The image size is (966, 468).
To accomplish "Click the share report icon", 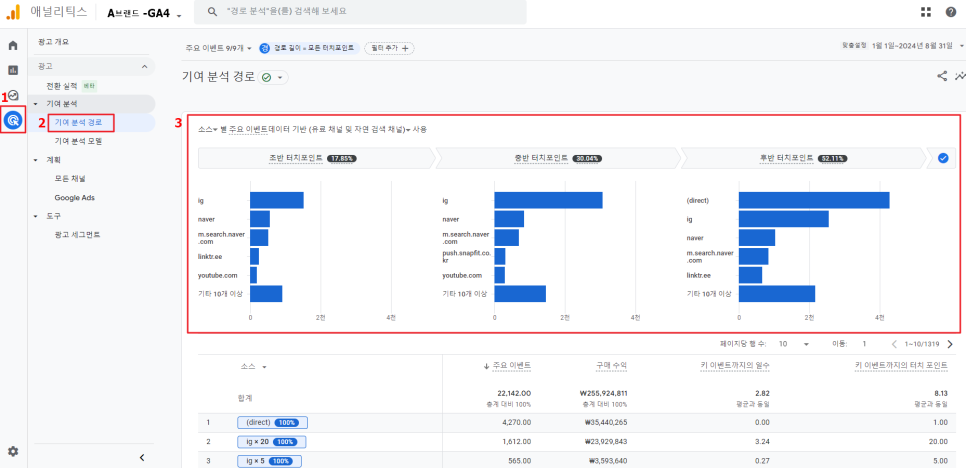I will 942,76.
